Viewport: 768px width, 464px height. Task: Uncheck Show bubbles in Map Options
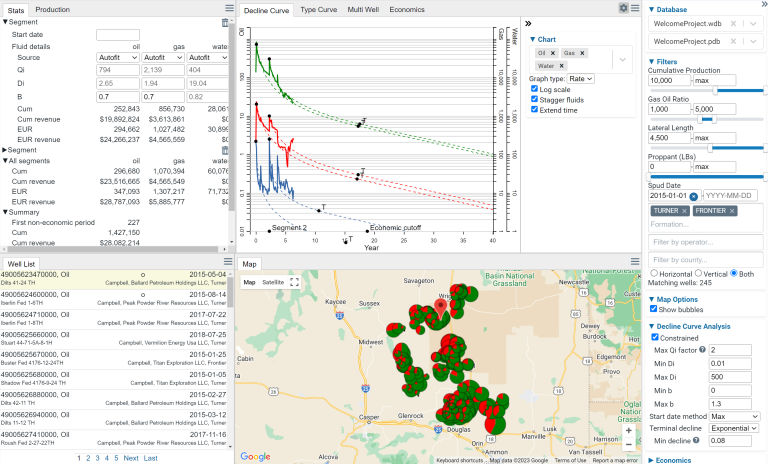coord(653,309)
